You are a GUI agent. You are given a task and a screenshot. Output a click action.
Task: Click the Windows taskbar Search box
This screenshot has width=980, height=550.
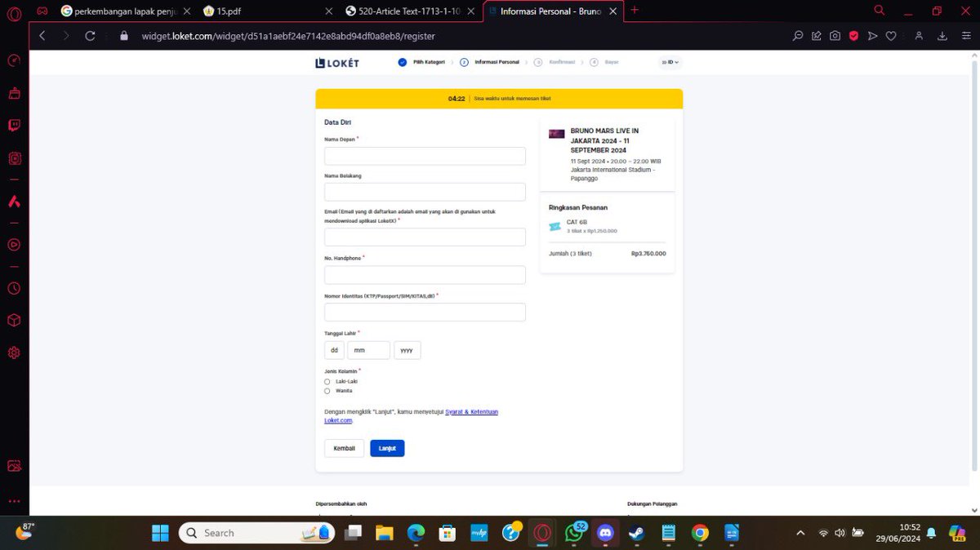pyautogui.click(x=256, y=533)
